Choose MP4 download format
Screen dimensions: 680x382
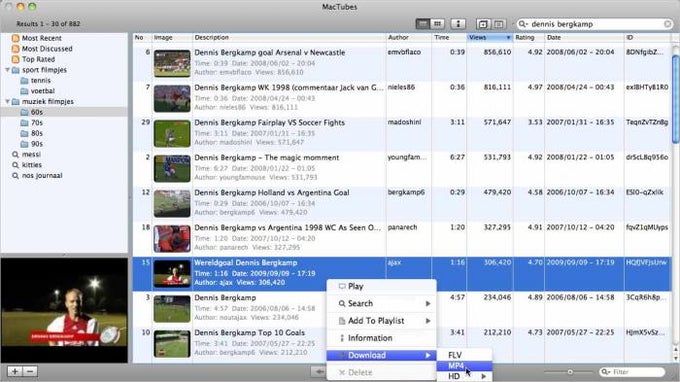[464, 366]
